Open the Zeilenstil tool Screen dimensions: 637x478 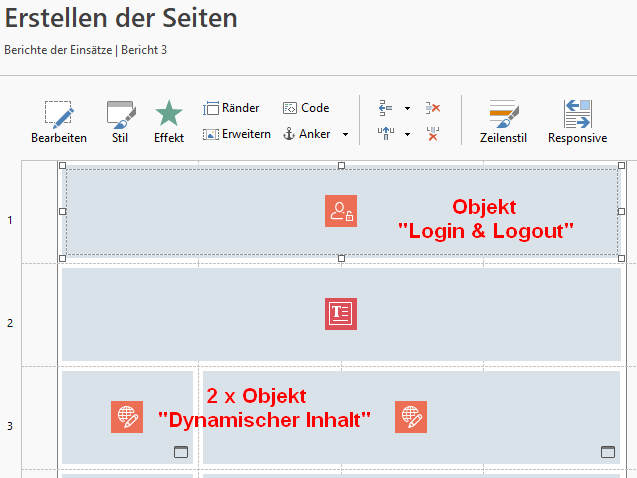(503, 122)
